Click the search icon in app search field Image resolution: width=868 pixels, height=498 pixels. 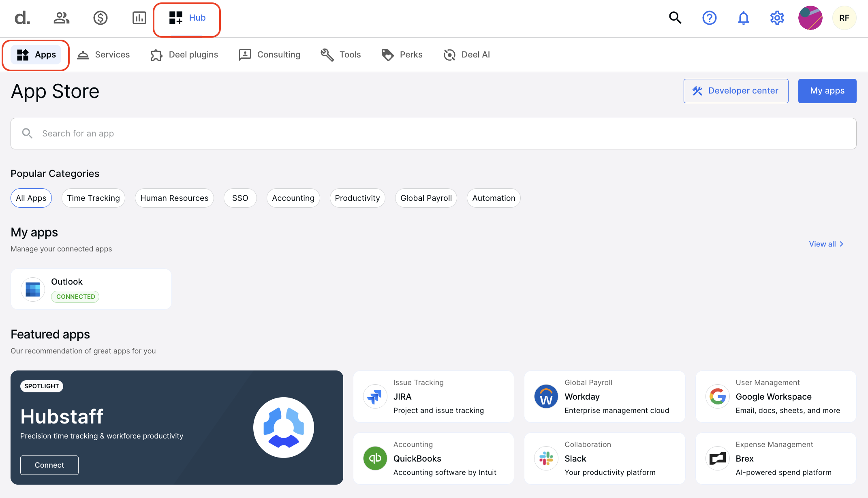point(27,133)
